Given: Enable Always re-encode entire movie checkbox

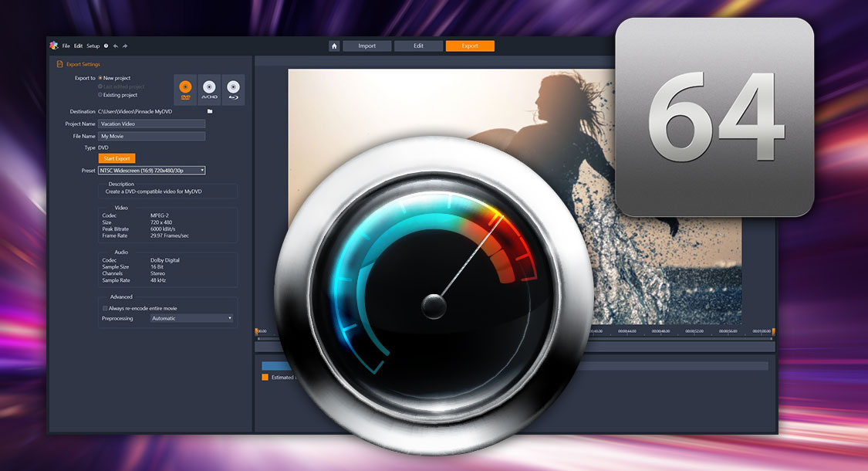Looking at the screenshot, I should tap(105, 308).
